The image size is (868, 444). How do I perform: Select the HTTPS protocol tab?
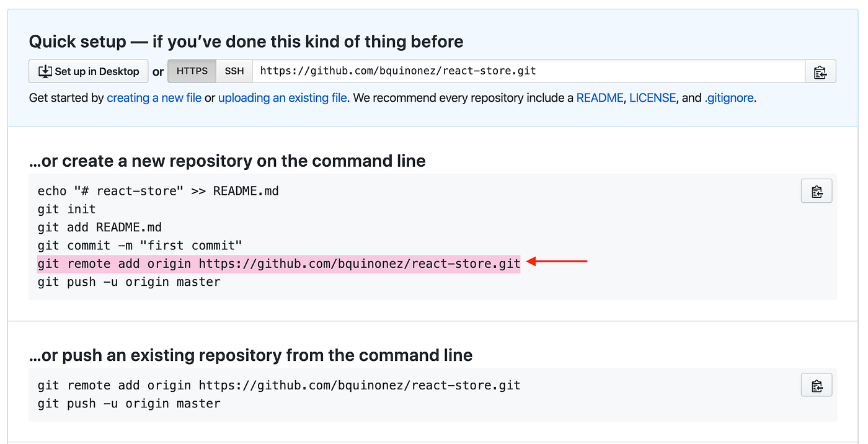pyautogui.click(x=192, y=71)
